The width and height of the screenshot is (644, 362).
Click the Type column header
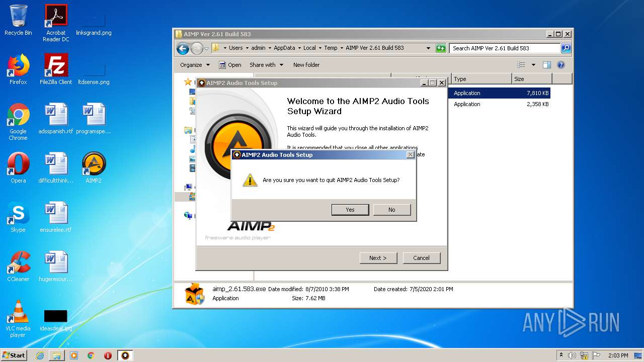click(481, 79)
